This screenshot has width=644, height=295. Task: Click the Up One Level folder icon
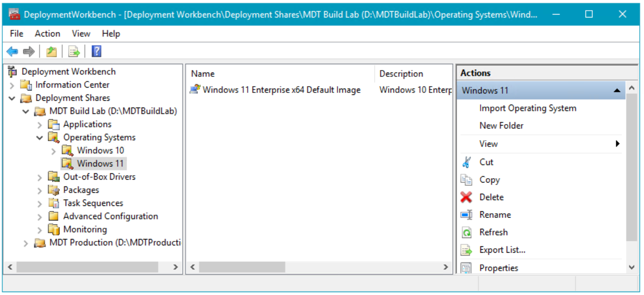pyautogui.click(x=52, y=52)
